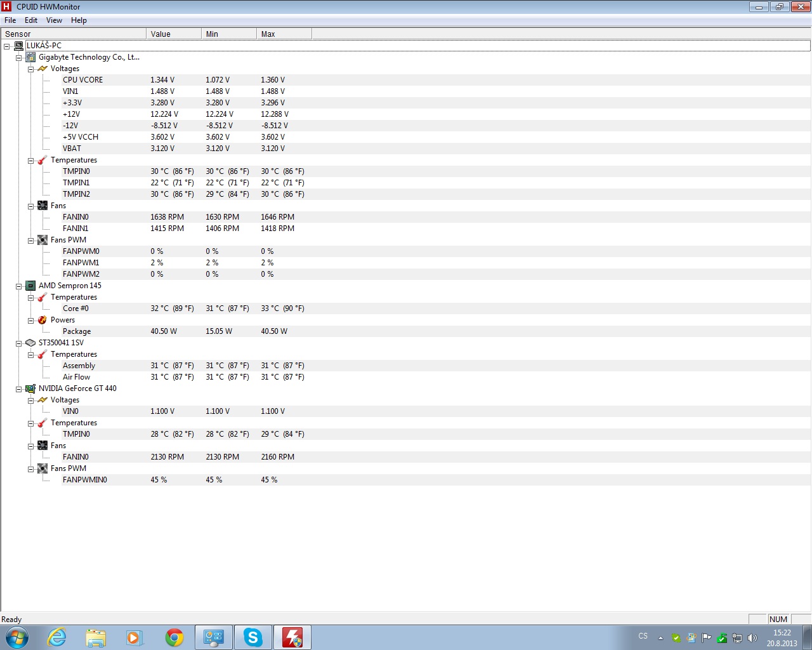Click the thermometer icon under NVIDIA GeForce
Screen dimensions: 812x650
coord(43,423)
